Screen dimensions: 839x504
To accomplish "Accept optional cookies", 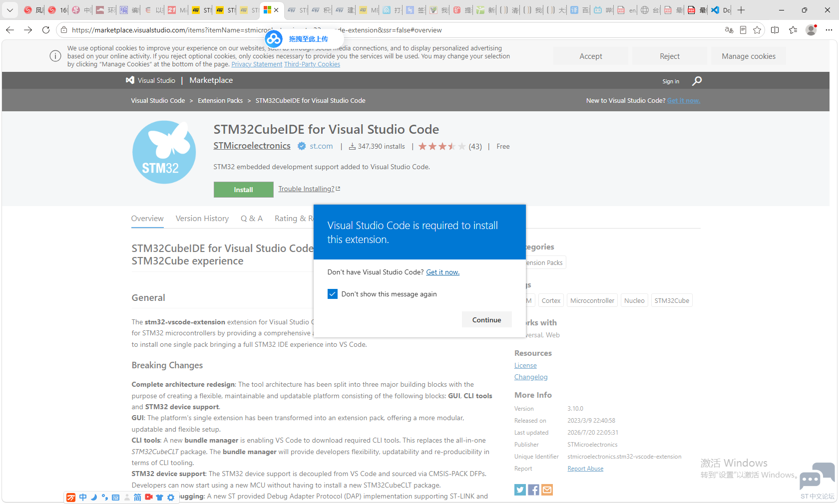I will pyautogui.click(x=591, y=56).
